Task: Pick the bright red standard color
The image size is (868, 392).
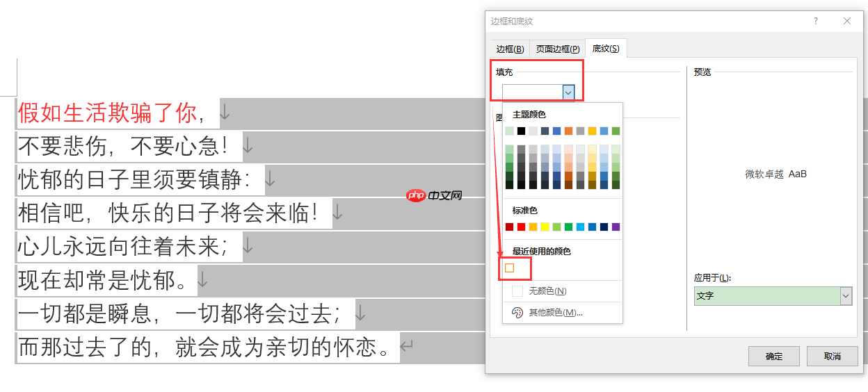Action: click(x=521, y=227)
